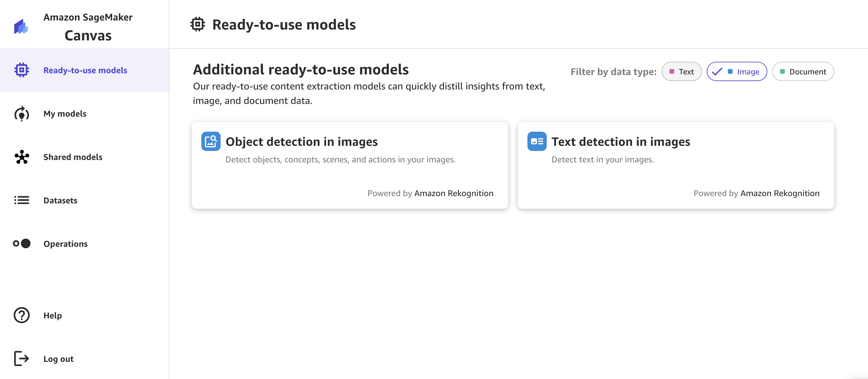
Task: Click the Amazon Rekognition link in text detection
Action: pos(780,193)
